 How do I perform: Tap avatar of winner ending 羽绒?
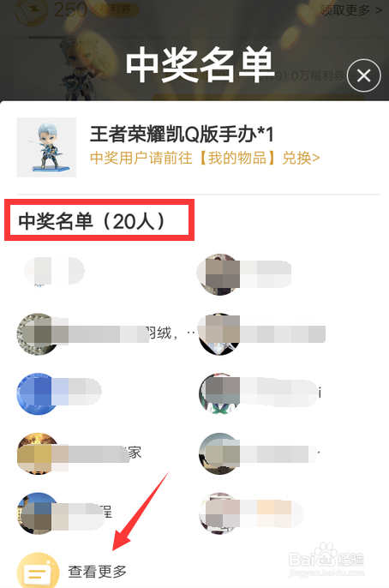pos(37,334)
